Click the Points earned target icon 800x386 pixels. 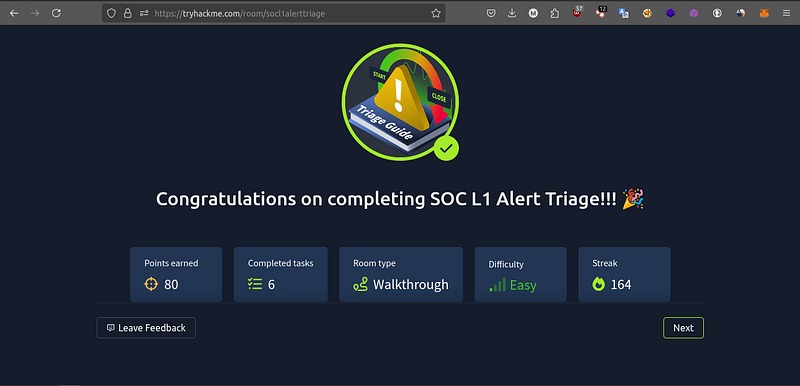[152, 284]
